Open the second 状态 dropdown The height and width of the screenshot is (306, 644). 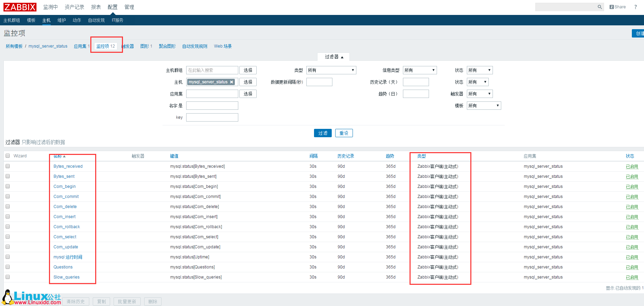(478, 82)
